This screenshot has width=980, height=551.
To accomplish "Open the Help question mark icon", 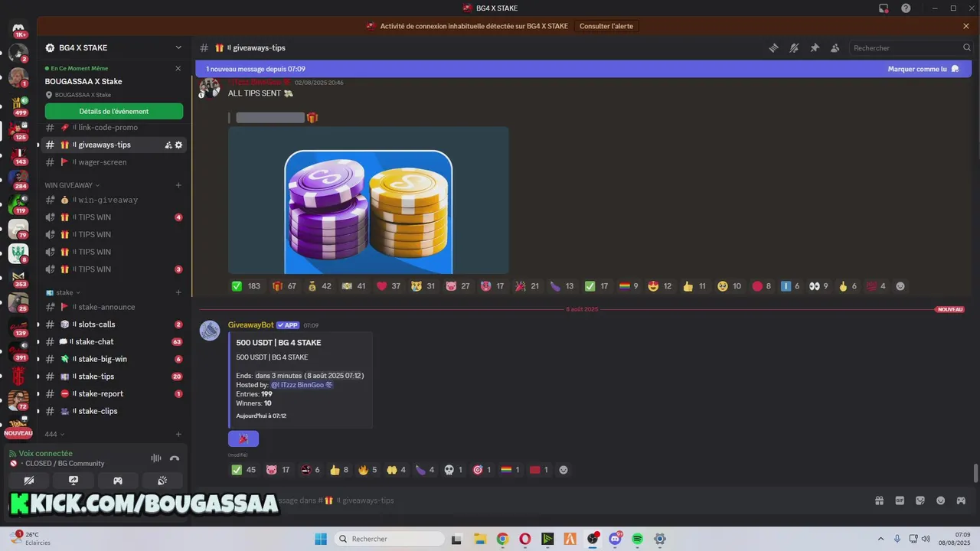I will (x=906, y=8).
